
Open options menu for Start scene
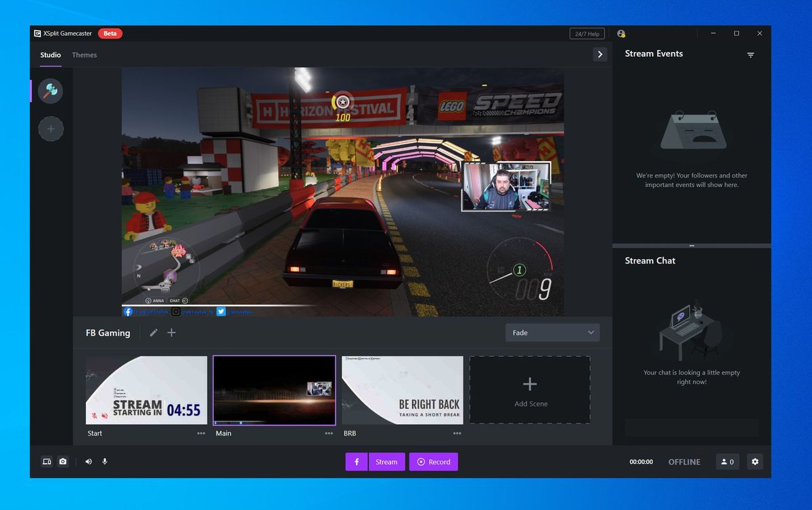[201, 433]
